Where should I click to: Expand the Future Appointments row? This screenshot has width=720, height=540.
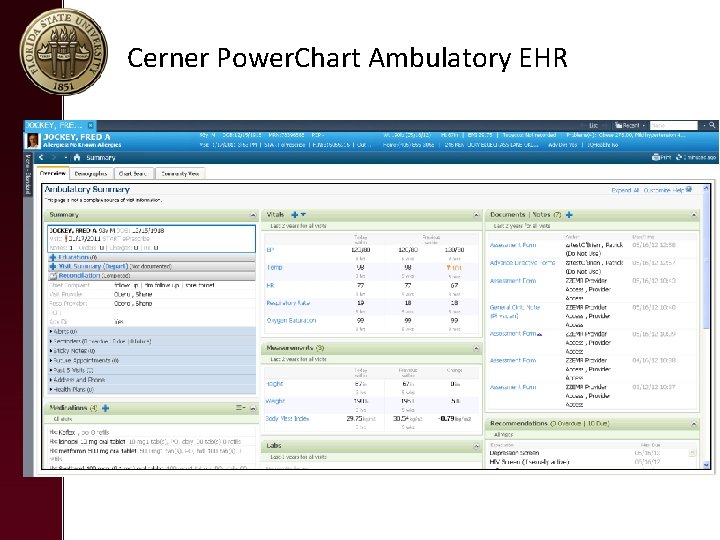pyautogui.click(x=152, y=360)
